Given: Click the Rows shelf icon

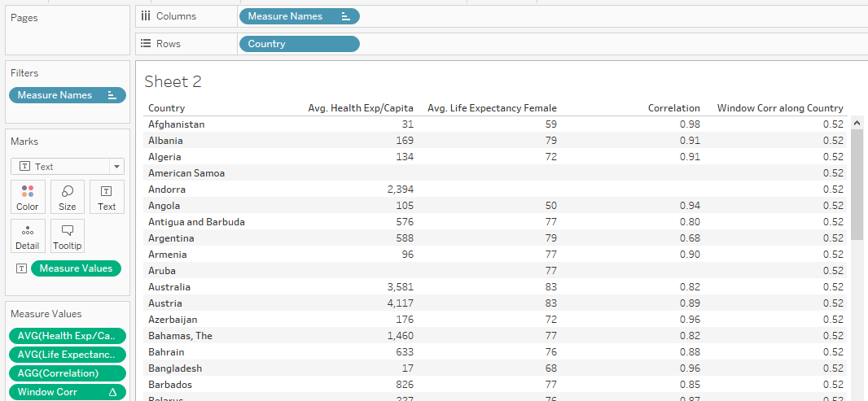Looking at the screenshot, I should click(x=146, y=44).
